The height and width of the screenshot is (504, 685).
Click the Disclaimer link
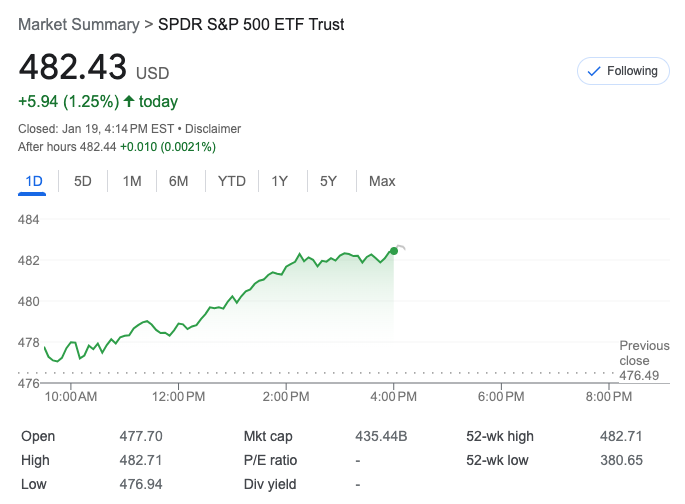213,129
